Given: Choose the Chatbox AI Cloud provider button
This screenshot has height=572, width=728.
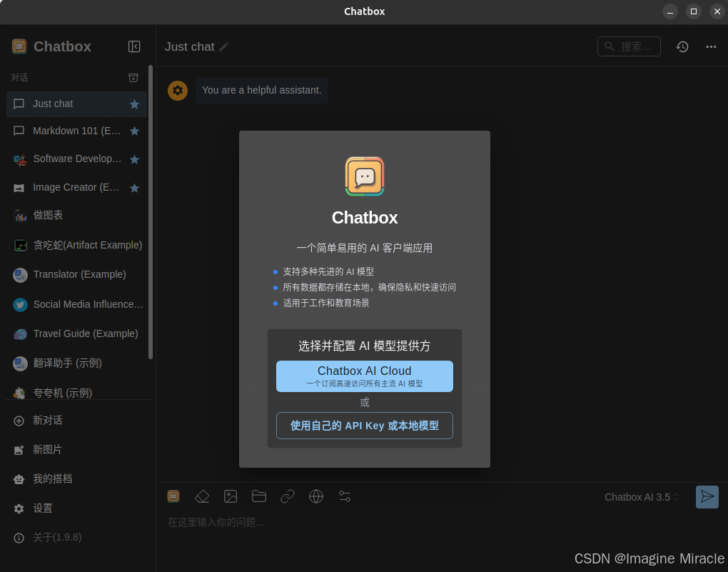Looking at the screenshot, I should coord(364,376).
